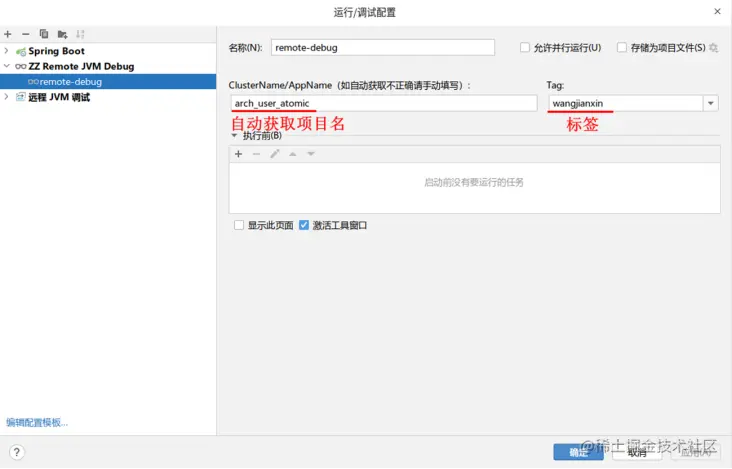Add a new run configuration

coord(7,34)
